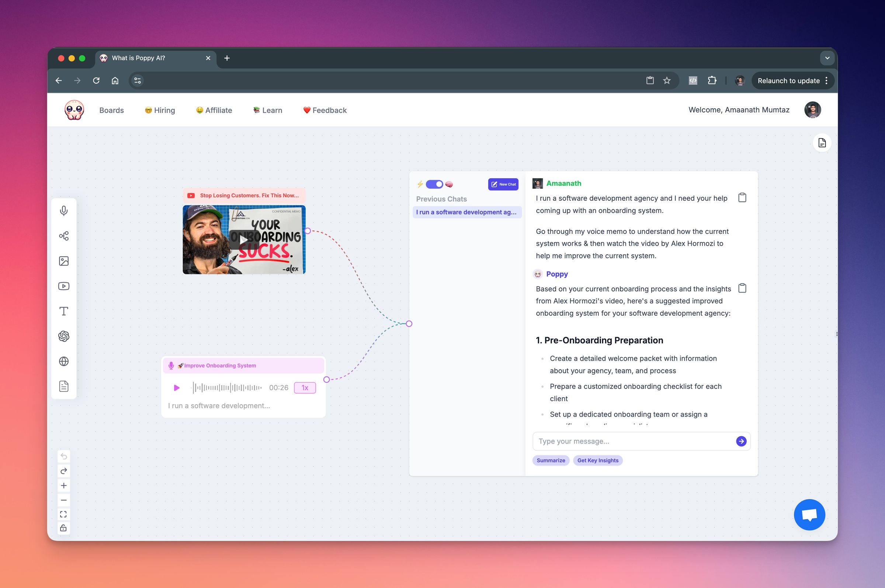The image size is (885, 588).
Task: Select the Text tool in the sidebar
Action: 64,311
